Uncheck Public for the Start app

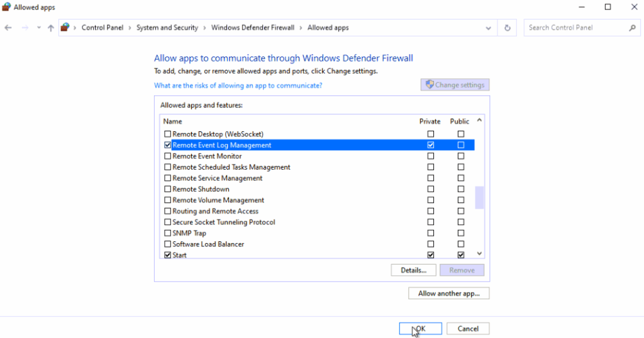[x=461, y=255]
